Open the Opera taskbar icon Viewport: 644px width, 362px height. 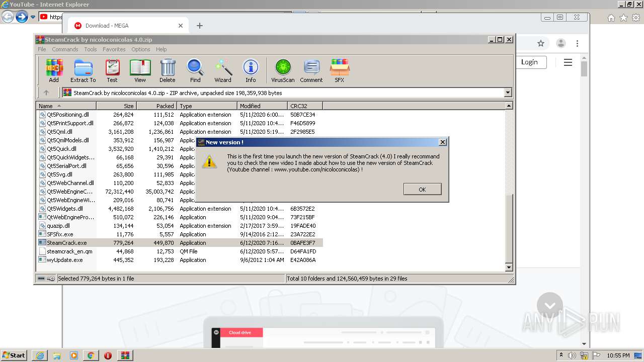pos(108,355)
